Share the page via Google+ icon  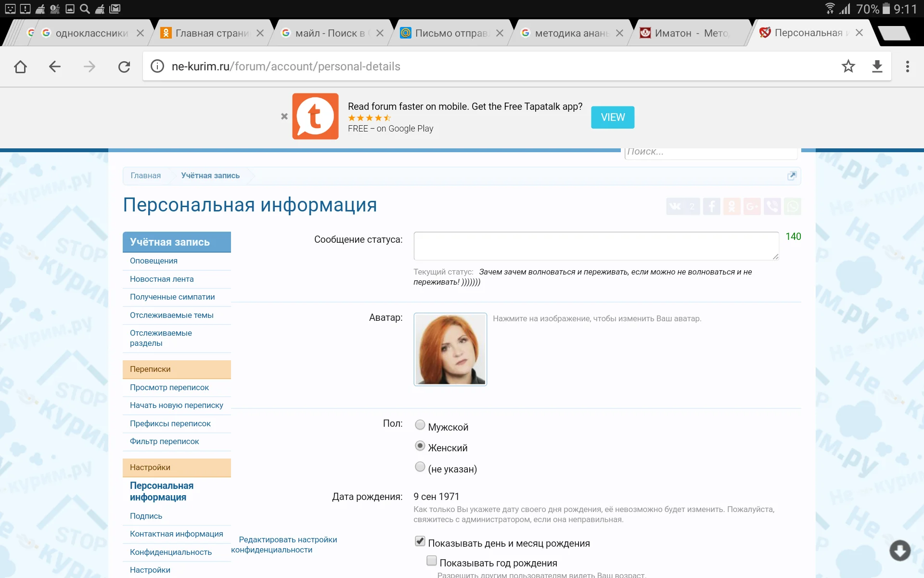pyautogui.click(x=752, y=206)
